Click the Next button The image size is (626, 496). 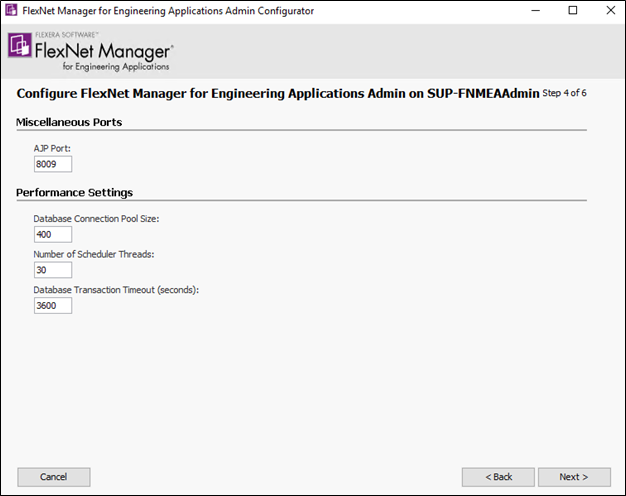point(574,477)
